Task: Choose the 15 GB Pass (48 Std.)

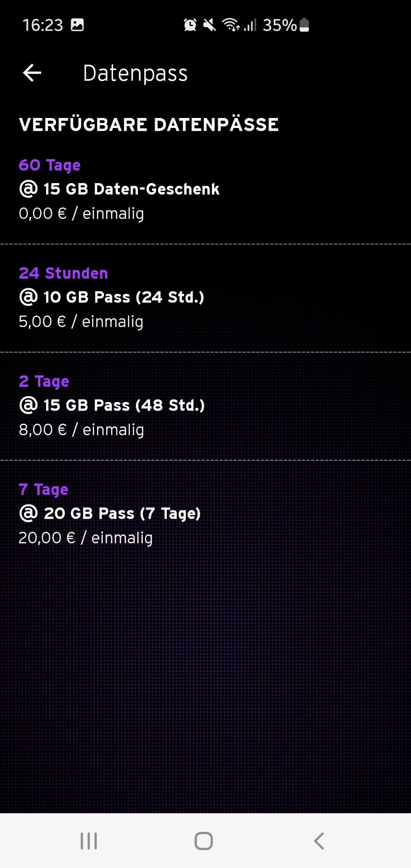Action: click(205, 406)
